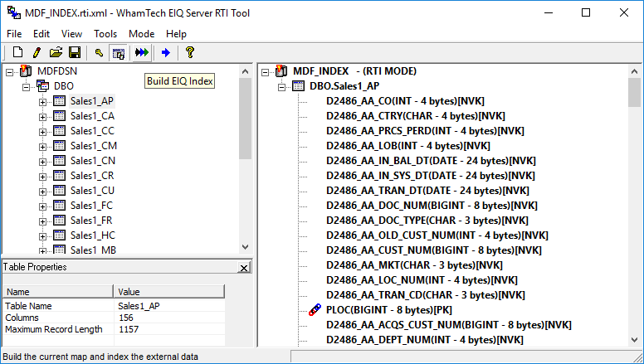The height and width of the screenshot is (364, 644).
Task: Click the MDFDSN database icon
Action: pos(26,71)
